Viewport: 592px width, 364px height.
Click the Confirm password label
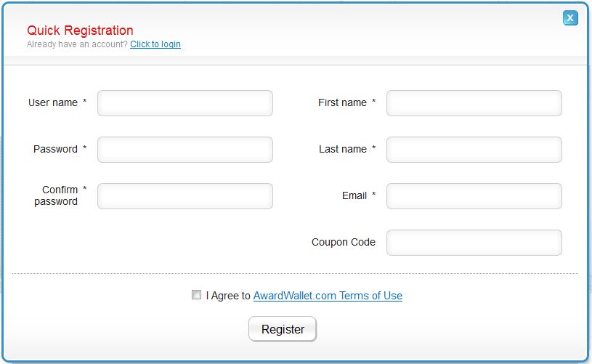tap(56, 195)
